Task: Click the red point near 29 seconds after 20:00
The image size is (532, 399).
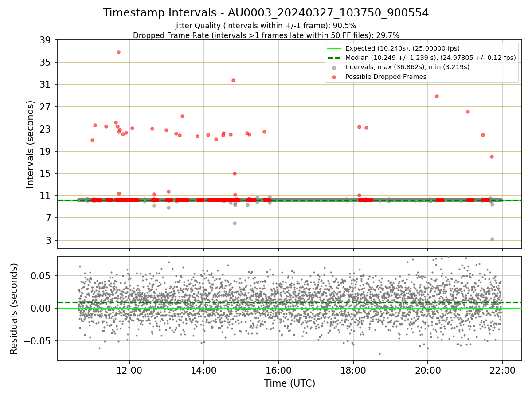Action: [x=437, y=96]
